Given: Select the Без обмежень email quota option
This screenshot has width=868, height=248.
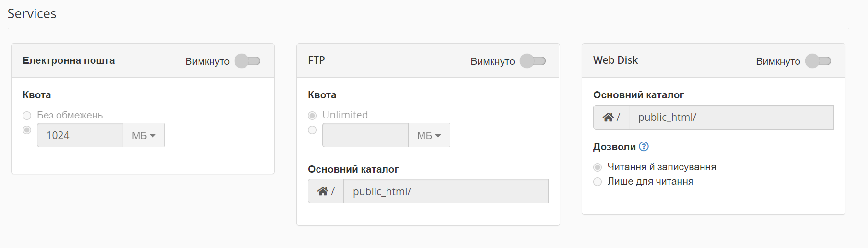Looking at the screenshot, I should 27,116.
